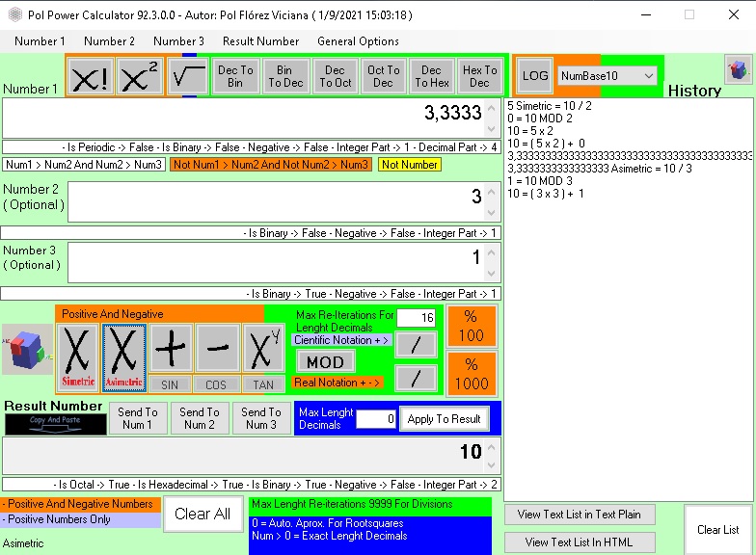Open the NumBase10 dropdown
The width and height of the screenshot is (756, 555).
pos(607,75)
